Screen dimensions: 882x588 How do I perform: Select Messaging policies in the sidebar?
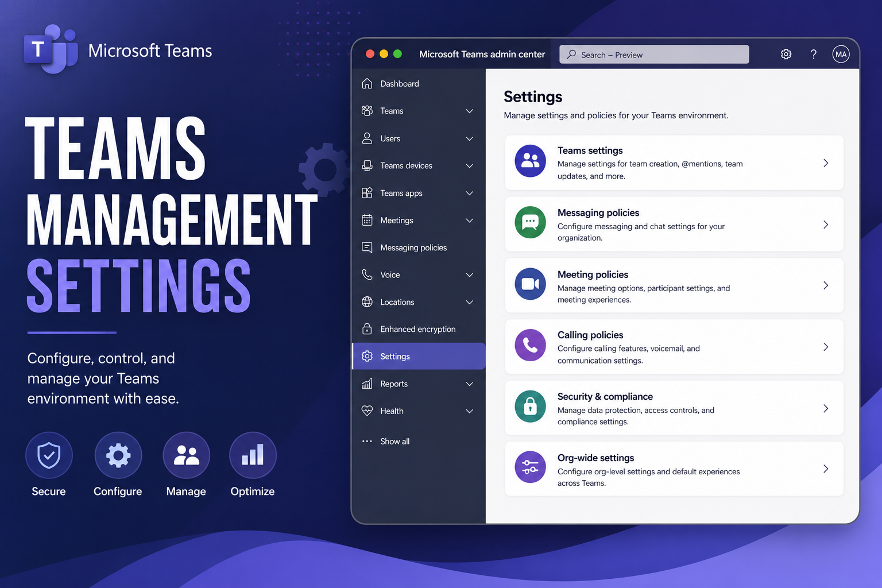419,247
